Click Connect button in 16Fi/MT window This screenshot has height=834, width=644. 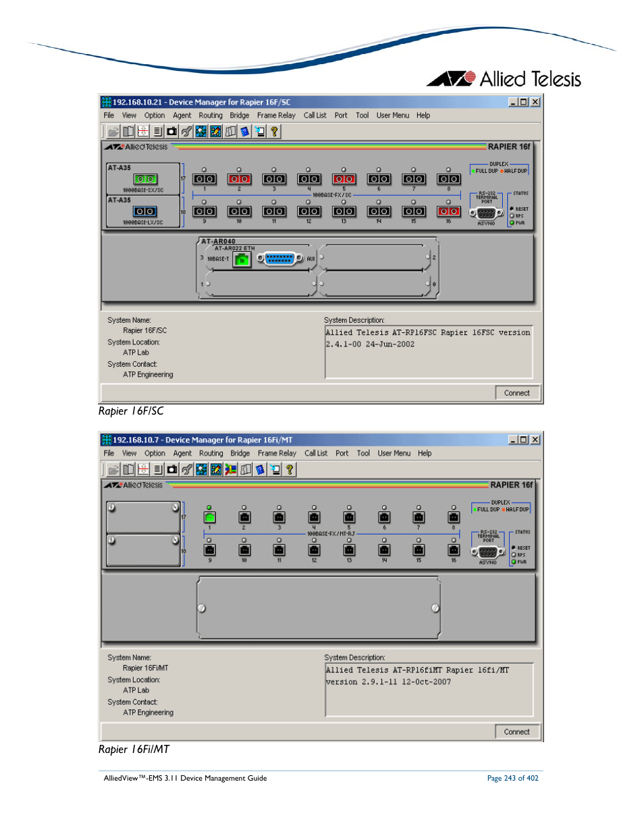(x=517, y=732)
